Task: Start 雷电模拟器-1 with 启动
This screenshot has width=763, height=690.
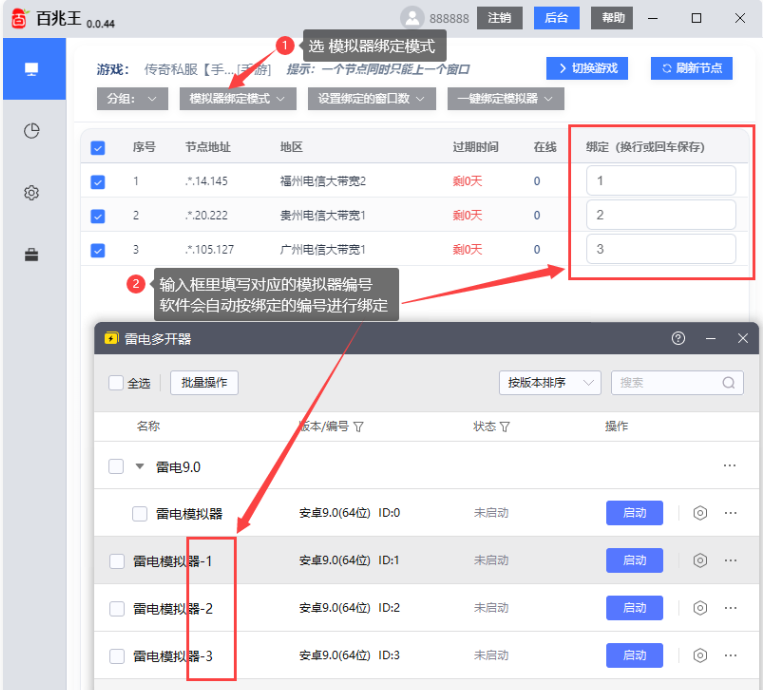Action: [x=634, y=561]
